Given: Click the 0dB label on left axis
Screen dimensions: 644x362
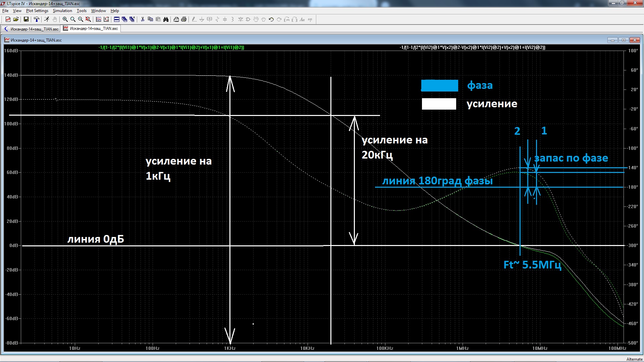Looking at the screenshot, I should (13, 245).
